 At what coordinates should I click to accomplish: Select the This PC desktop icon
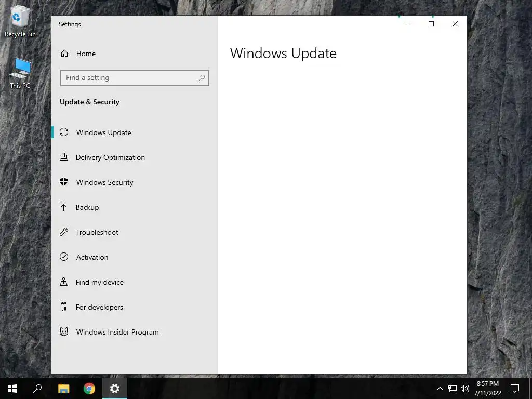[20, 73]
